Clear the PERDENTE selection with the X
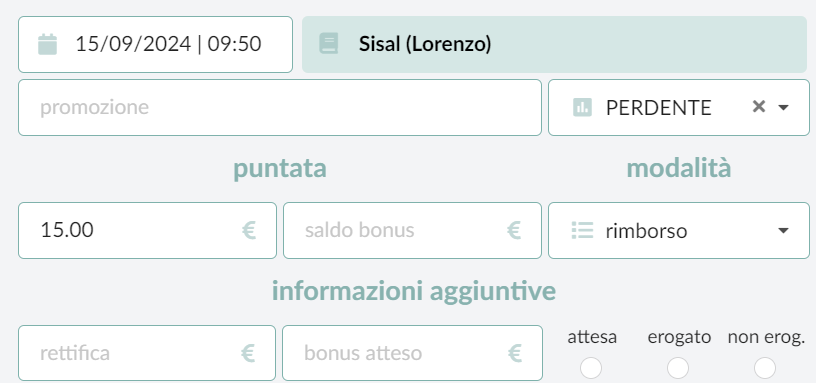This screenshot has width=816, height=383. pos(759,107)
